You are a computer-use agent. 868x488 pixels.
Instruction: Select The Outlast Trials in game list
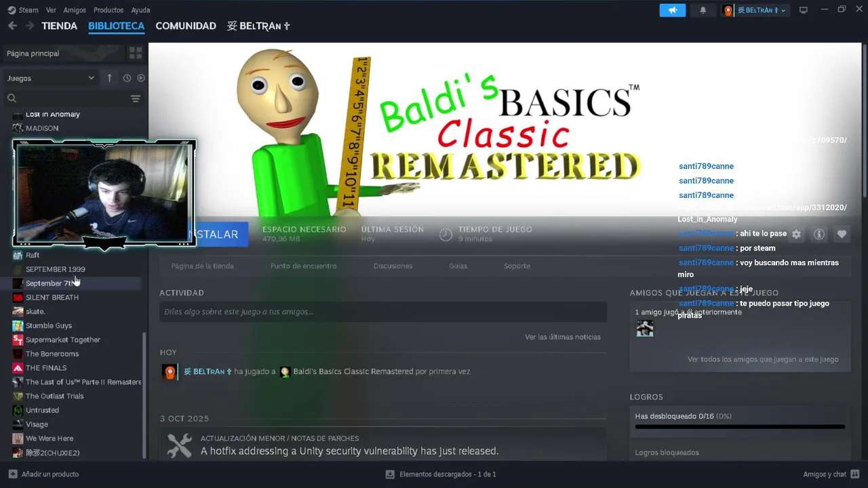(54, 396)
